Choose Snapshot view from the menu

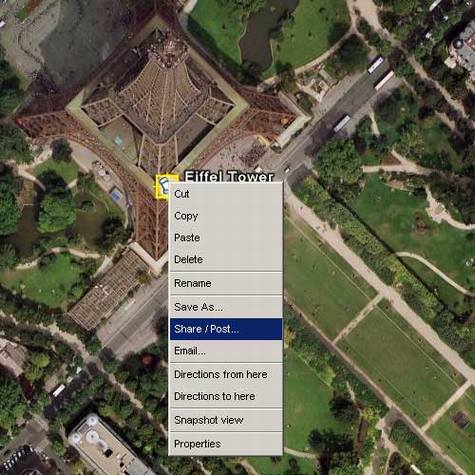click(226, 420)
